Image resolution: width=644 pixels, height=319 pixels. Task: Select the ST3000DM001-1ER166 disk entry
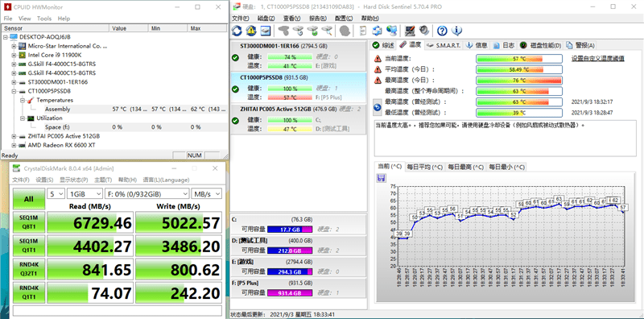298,56
